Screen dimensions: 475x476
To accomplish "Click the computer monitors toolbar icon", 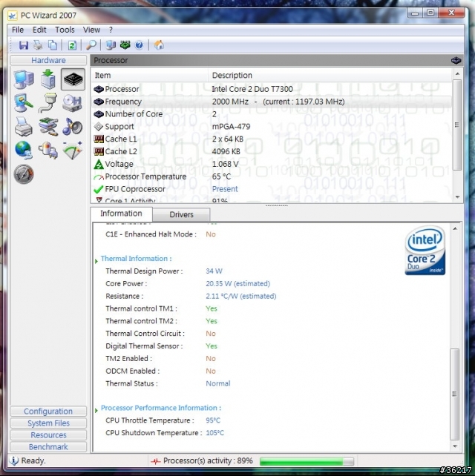I will coord(111,45).
